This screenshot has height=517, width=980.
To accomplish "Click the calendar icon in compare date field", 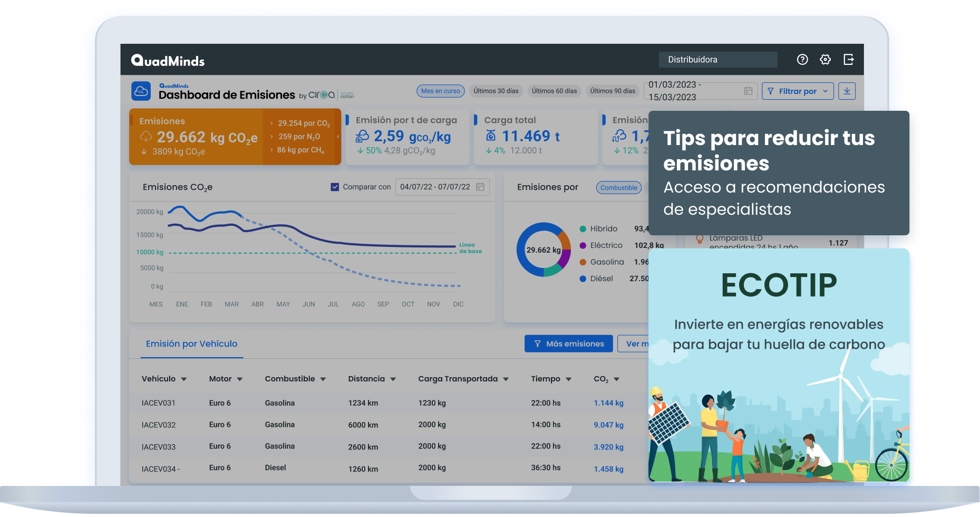I will pyautogui.click(x=480, y=187).
